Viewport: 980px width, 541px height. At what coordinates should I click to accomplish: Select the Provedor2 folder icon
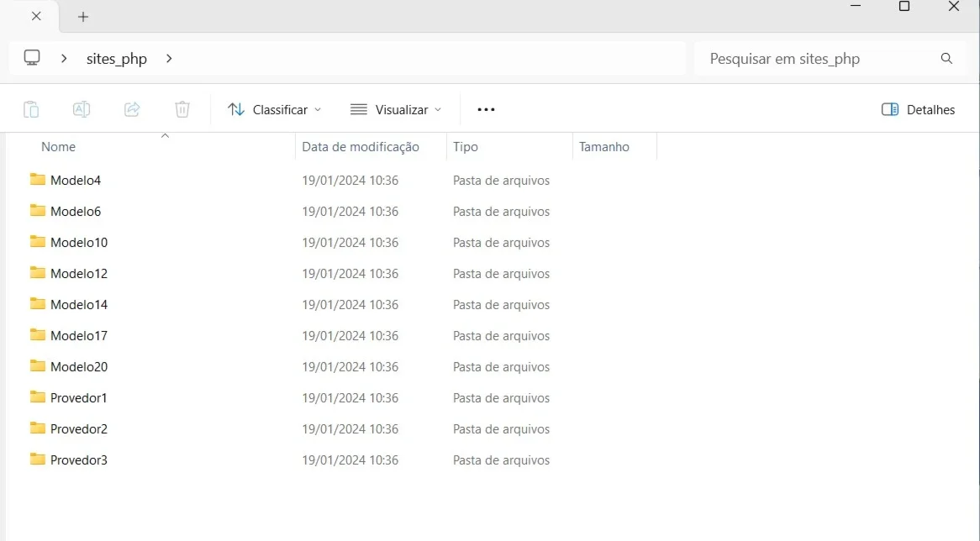click(x=38, y=428)
